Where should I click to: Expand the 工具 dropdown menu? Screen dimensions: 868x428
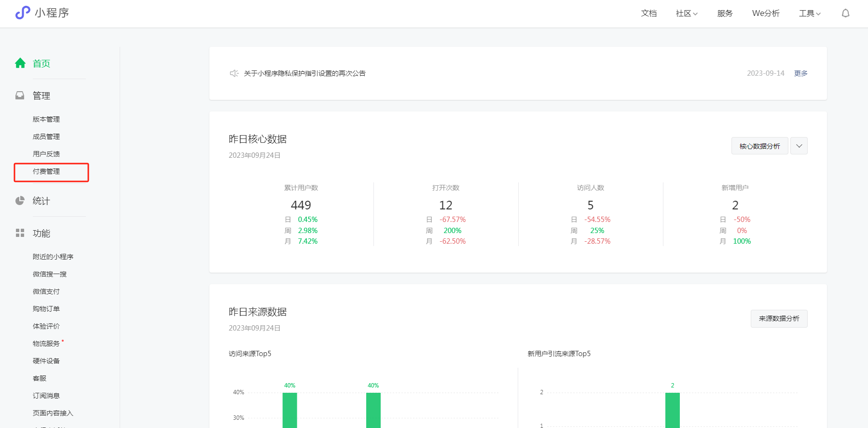[x=810, y=14]
